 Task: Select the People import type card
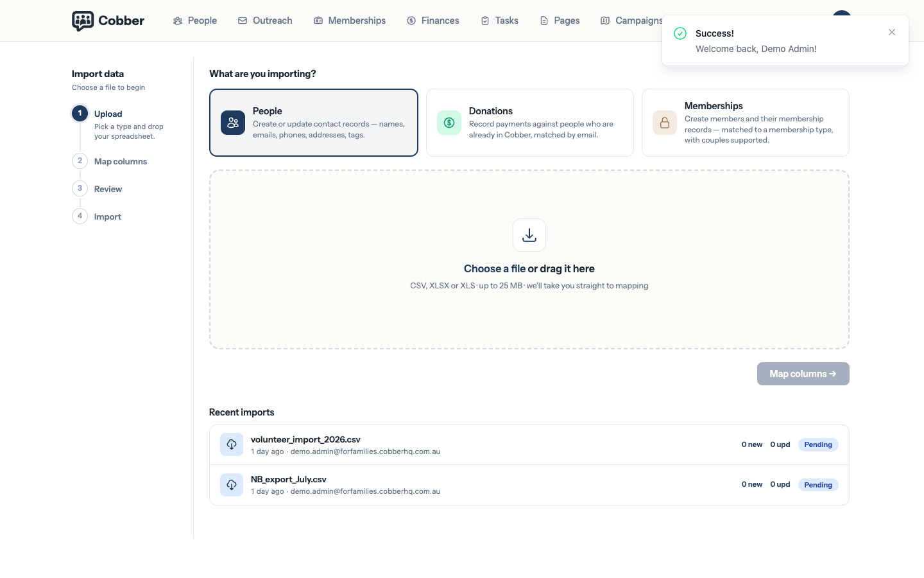tap(314, 123)
